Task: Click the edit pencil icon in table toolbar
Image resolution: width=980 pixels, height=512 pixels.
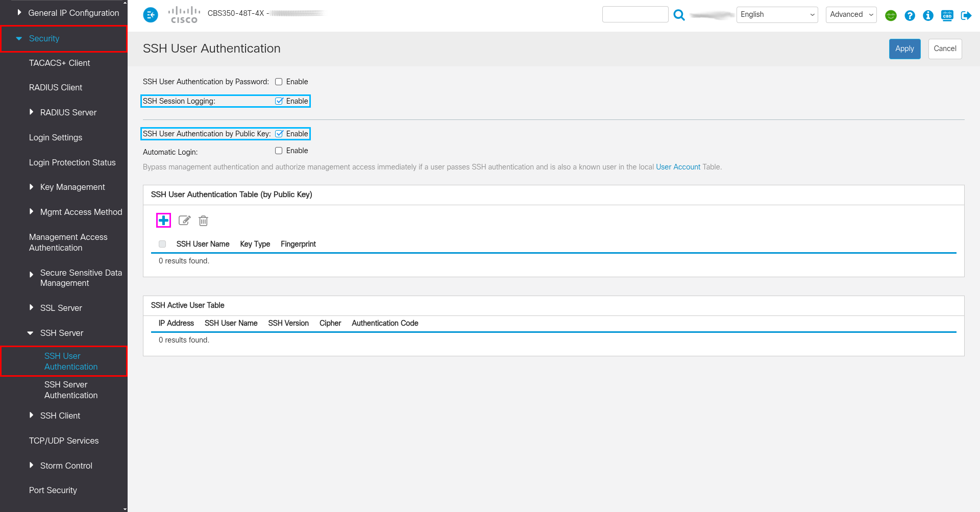Action: (x=184, y=221)
